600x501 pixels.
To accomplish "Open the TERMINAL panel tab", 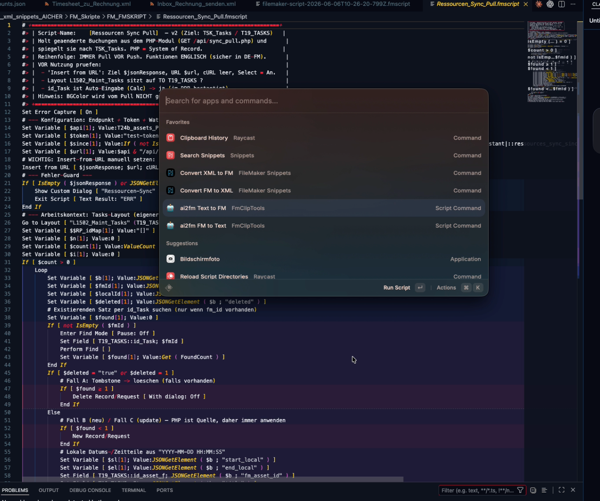I will coord(134,490).
